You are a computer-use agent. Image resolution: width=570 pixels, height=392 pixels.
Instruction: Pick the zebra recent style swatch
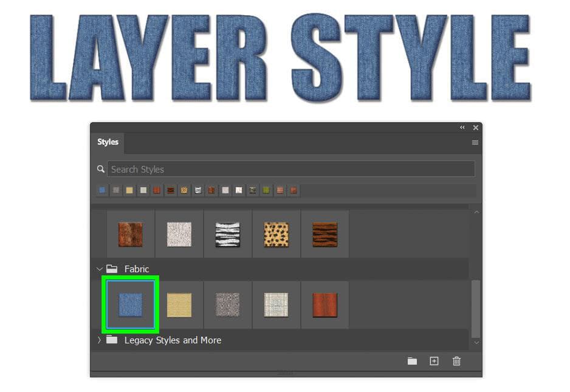[x=198, y=190]
